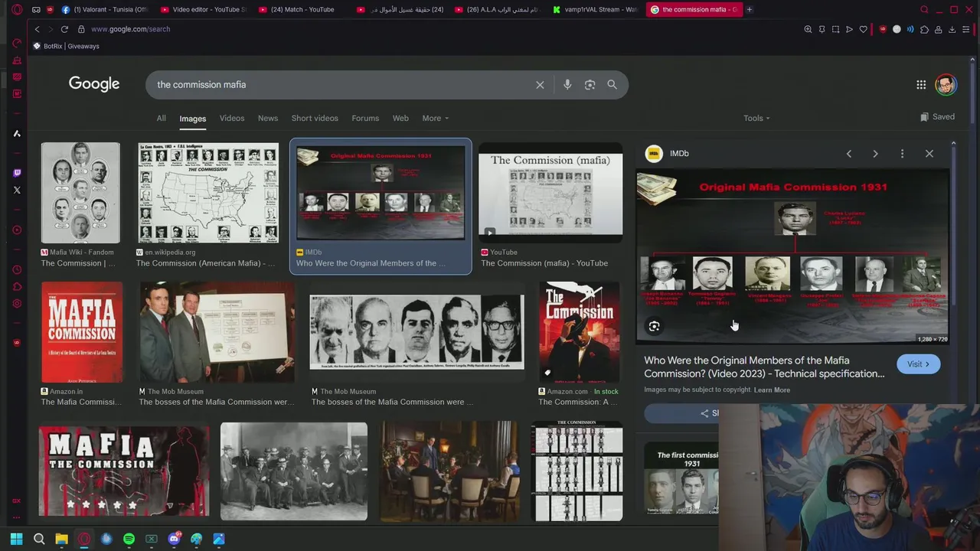The image size is (980, 551).
Task: Open the Opera GX menu logo
Action: click(x=17, y=9)
